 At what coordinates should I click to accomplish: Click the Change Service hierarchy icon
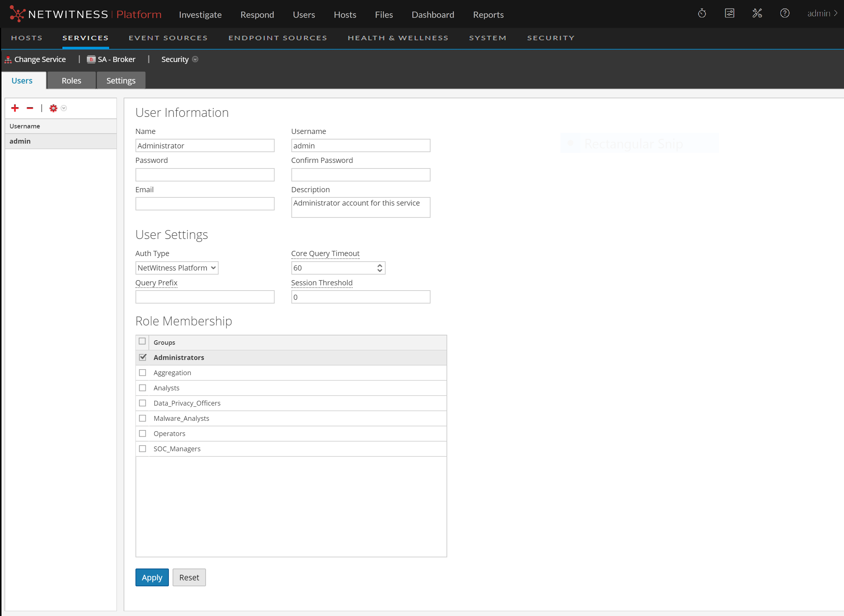tap(8, 60)
